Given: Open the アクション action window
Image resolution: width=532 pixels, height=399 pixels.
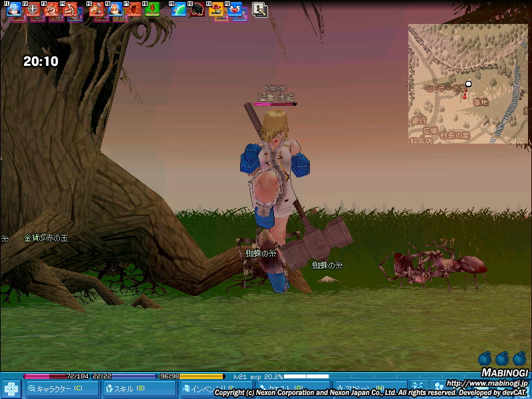Looking at the screenshot, I should (x=371, y=389).
